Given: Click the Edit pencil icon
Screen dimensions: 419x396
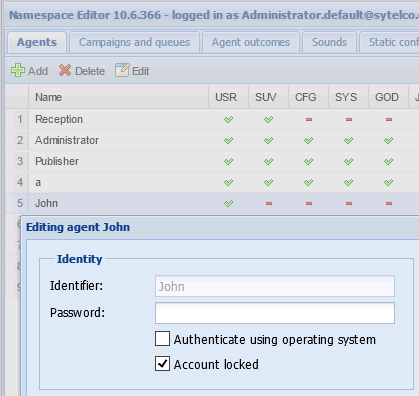Looking at the screenshot, I should 122,70.
